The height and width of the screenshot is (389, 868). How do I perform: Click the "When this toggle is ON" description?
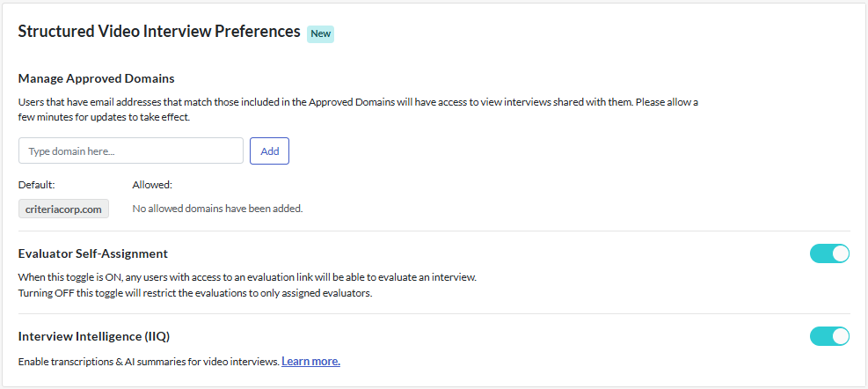click(246, 277)
